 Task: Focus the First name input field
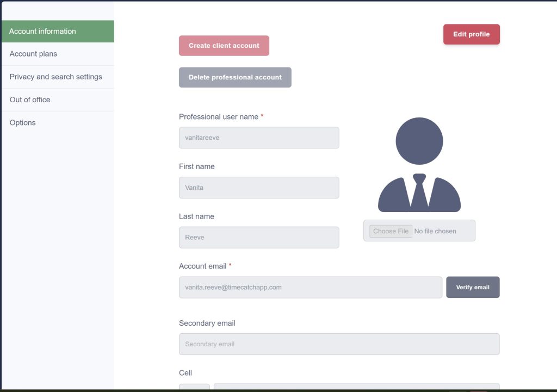259,188
